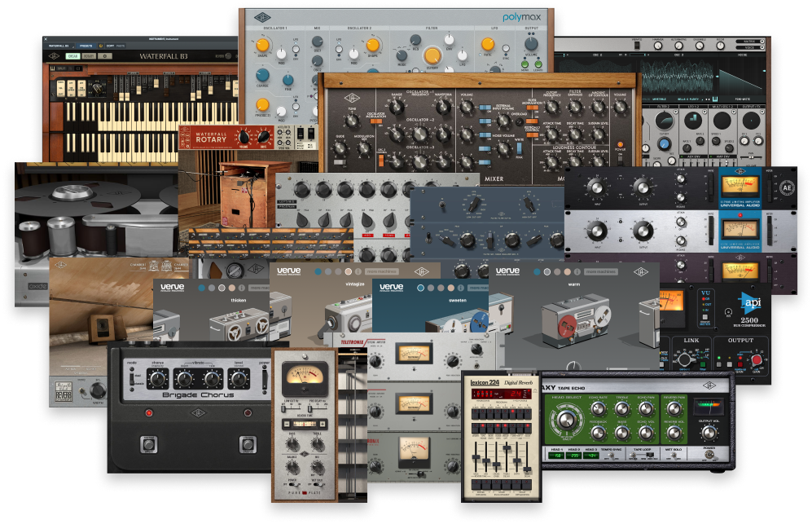The width and height of the screenshot is (812, 524).
Task: Click the Minimoog Tune knob
Action: 352,121
